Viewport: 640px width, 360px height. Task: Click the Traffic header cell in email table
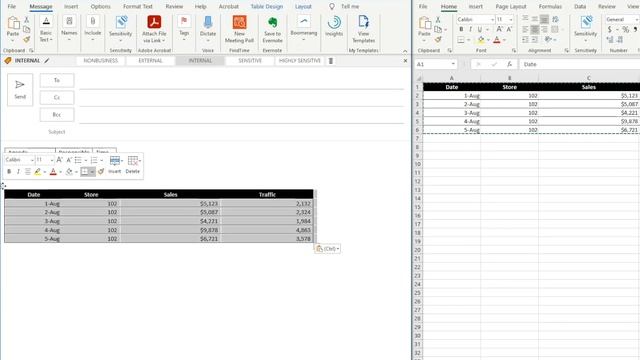point(267,195)
